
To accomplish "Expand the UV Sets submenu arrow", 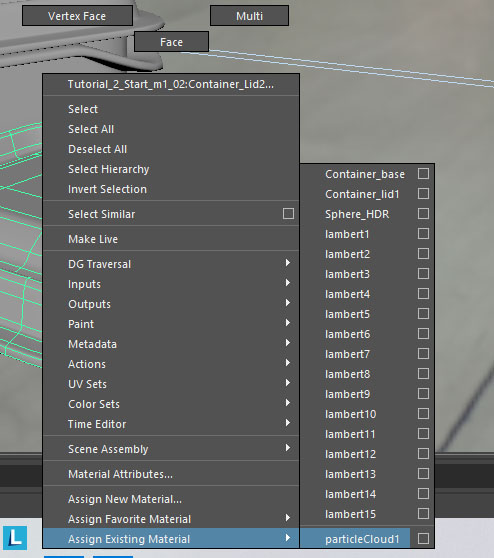I will point(288,383).
